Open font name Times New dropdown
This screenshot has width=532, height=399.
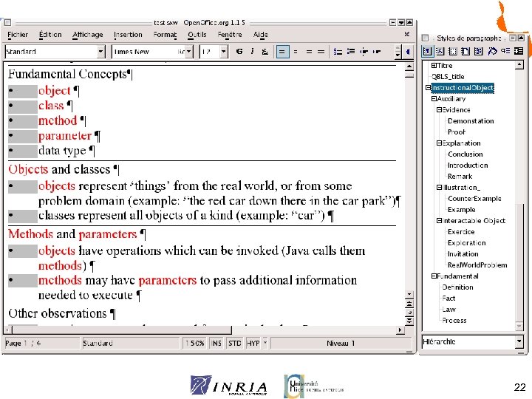[x=189, y=52]
